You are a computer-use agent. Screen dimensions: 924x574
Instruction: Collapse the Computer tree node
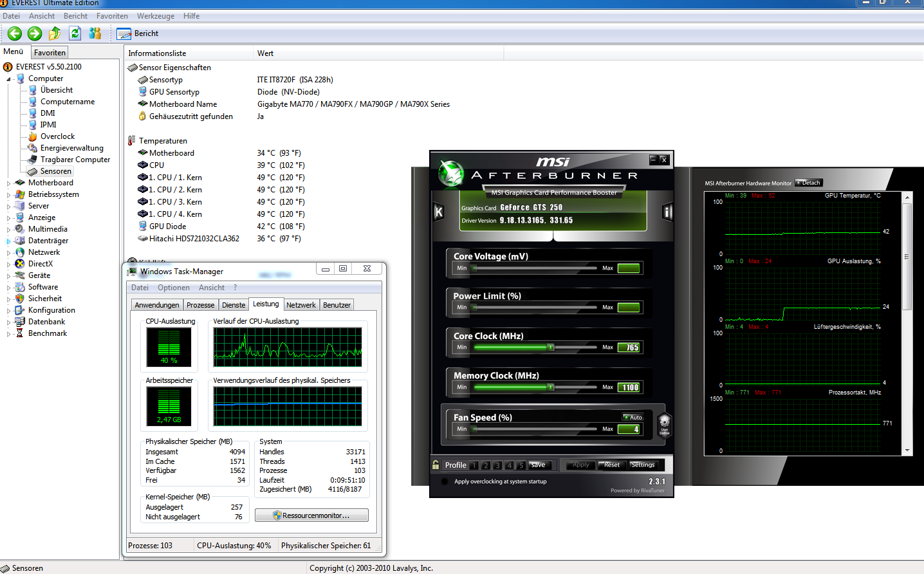[9, 79]
